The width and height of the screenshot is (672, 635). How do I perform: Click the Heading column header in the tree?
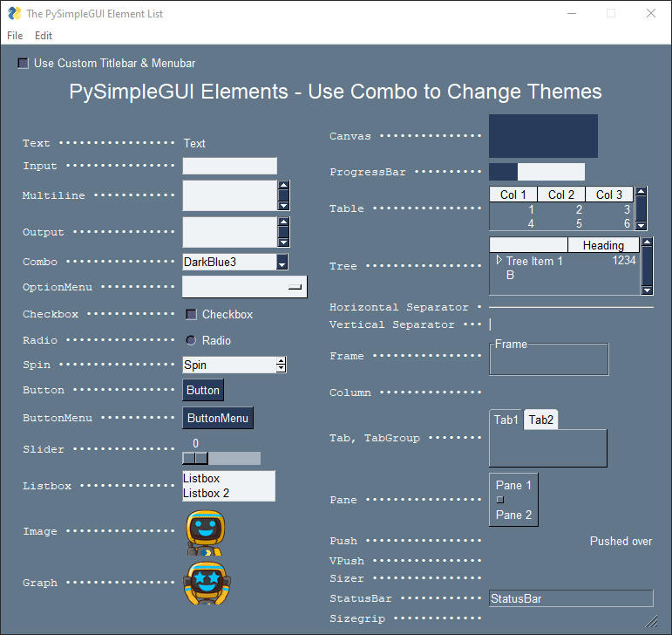tap(603, 245)
